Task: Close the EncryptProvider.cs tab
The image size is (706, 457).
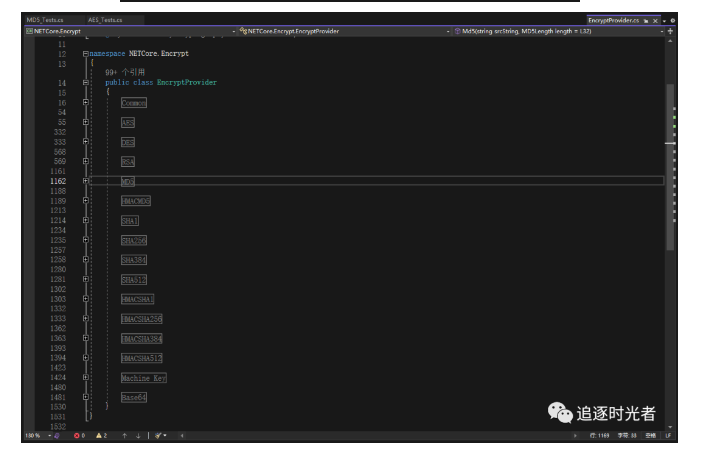Action: click(x=656, y=21)
